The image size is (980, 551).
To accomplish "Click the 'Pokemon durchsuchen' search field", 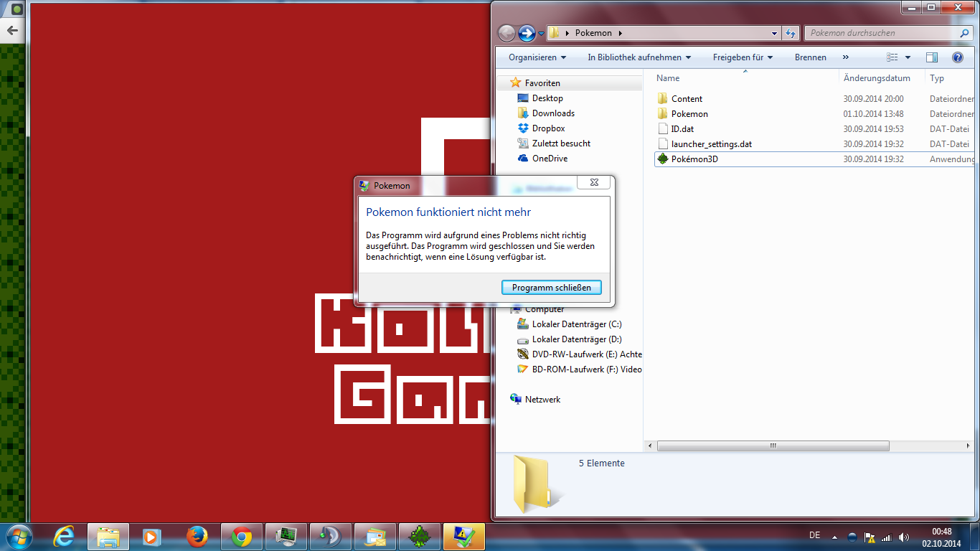I will 881,33.
